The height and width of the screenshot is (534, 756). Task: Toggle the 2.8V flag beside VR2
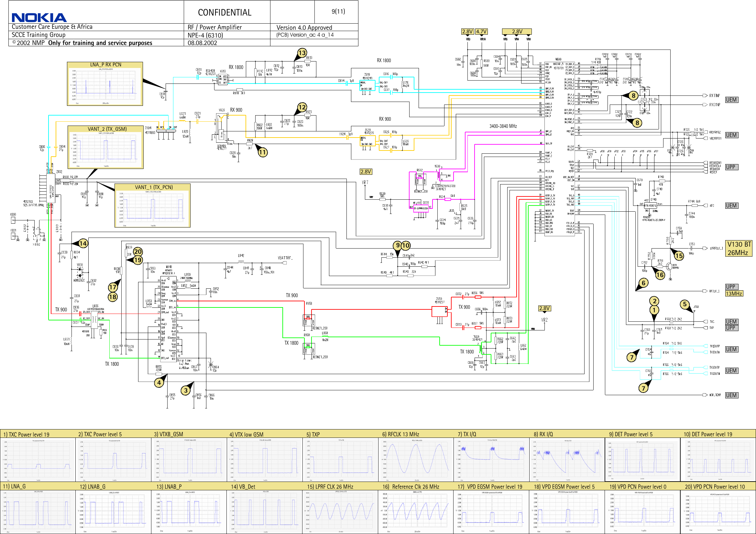(x=545, y=308)
